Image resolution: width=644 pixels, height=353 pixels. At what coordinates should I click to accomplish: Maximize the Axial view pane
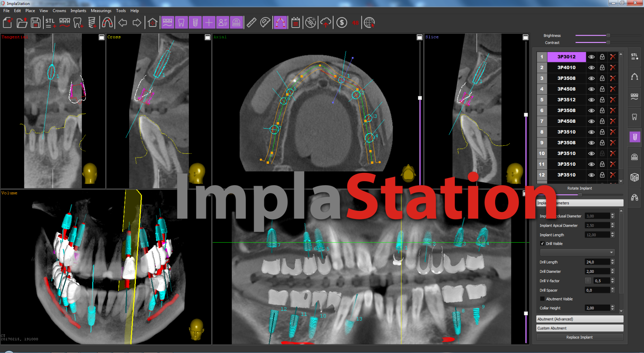[x=420, y=37]
